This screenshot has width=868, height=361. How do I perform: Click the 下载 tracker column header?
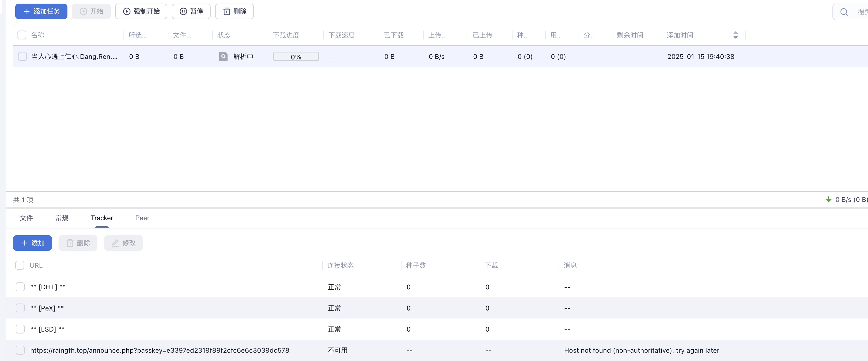[x=491, y=265]
